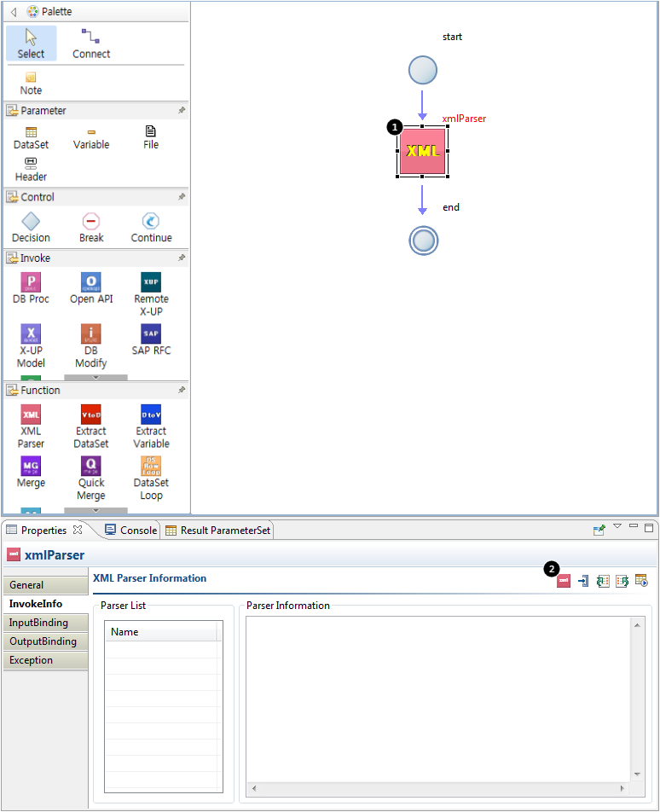Select the Quick Merge function icon
This screenshot has width=660, height=812.
point(91,478)
